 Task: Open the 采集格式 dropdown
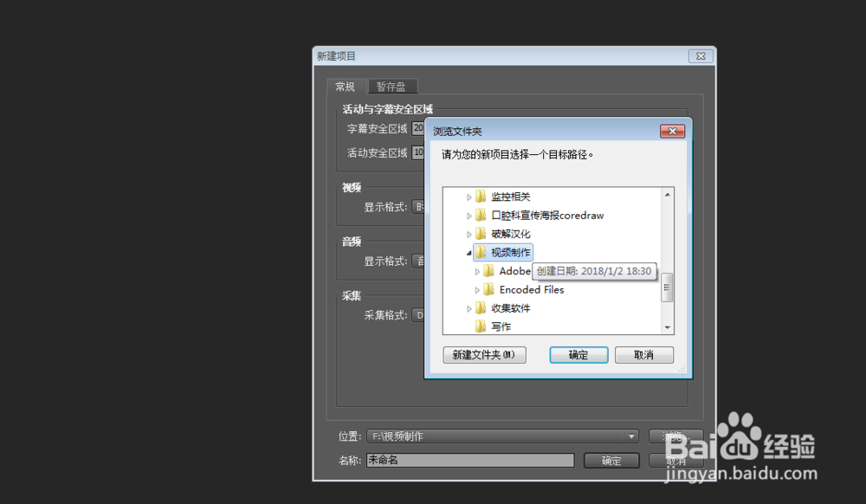tap(420, 314)
